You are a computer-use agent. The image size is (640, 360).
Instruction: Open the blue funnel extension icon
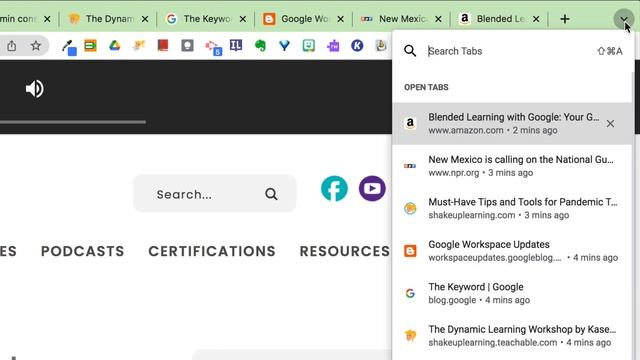tap(284, 46)
